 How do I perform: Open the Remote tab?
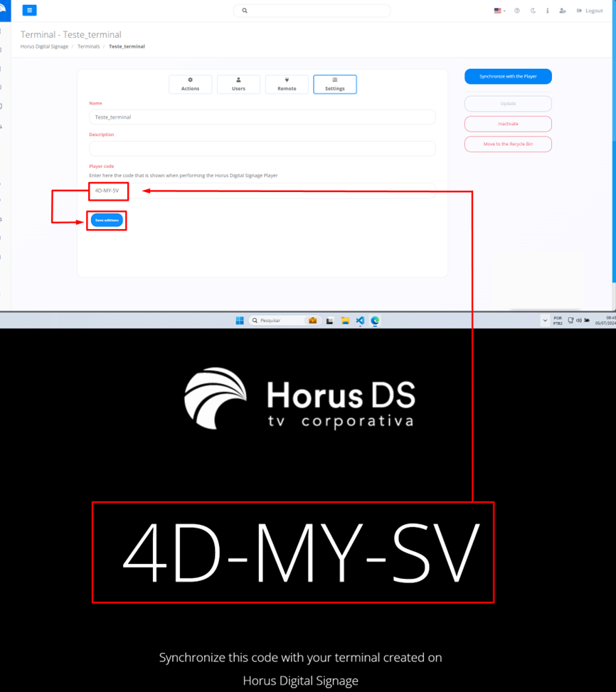pyautogui.click(x=287, y=84)
